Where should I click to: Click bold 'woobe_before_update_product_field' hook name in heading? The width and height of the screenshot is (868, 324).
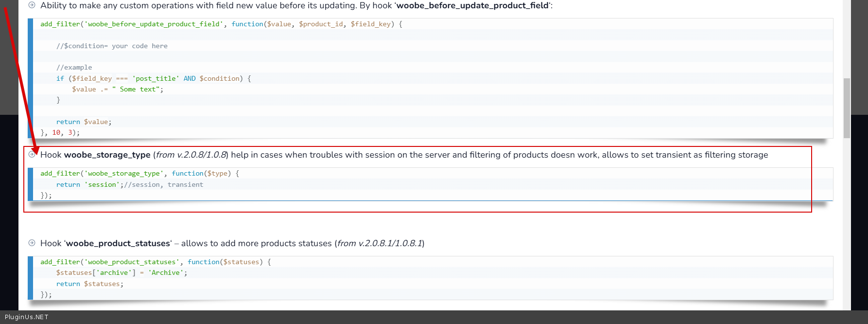[472, 5]
